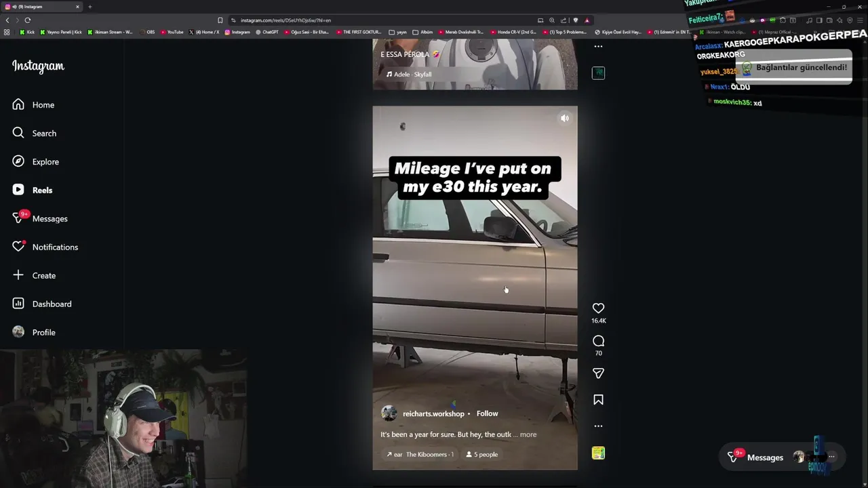
Task: Click the Instagram wordmark logo
Action: point(38,66)
